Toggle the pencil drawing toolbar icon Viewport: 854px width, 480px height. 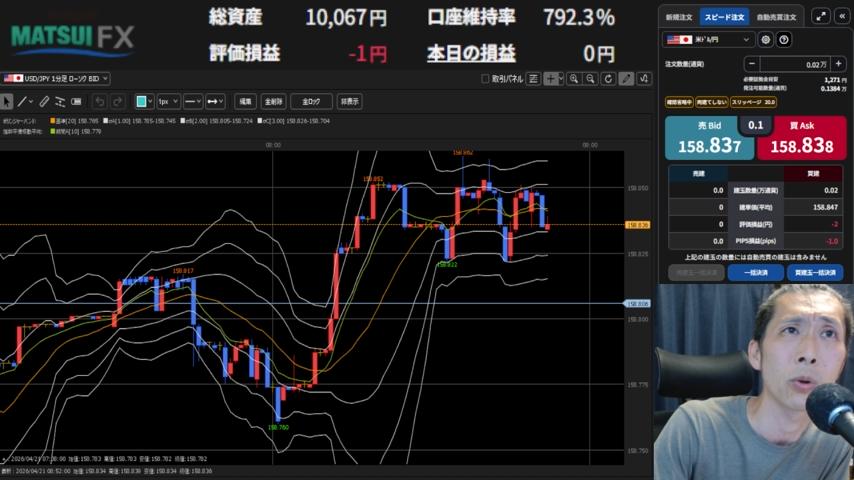tap(626, 79)
